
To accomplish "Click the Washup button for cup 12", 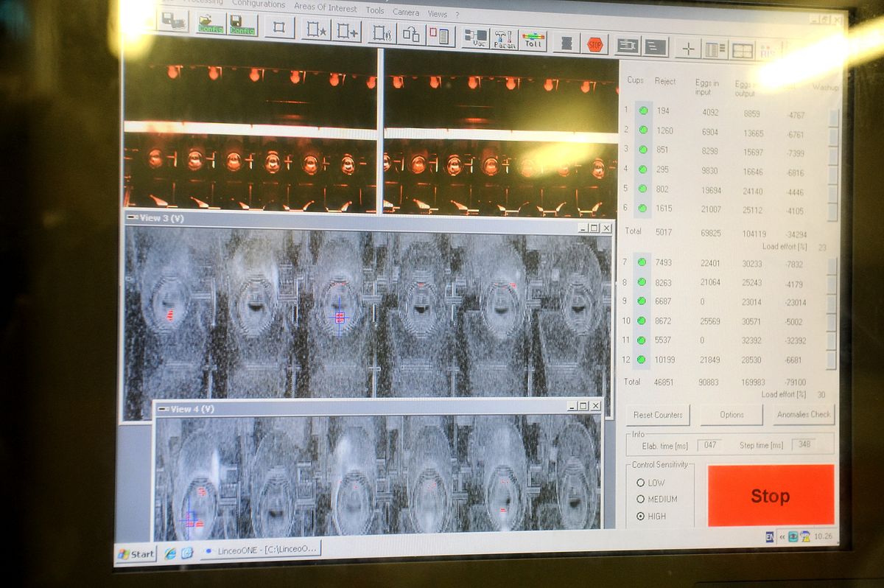I will (831, 360).
